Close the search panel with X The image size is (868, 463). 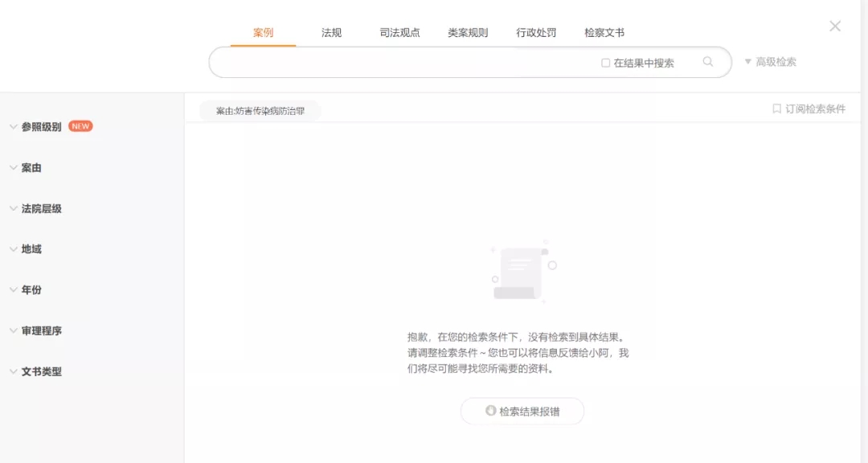835,27
